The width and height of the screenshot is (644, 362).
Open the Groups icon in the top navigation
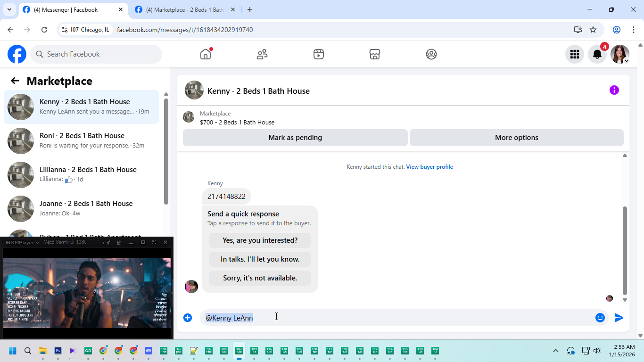click(x=431, y=54)
